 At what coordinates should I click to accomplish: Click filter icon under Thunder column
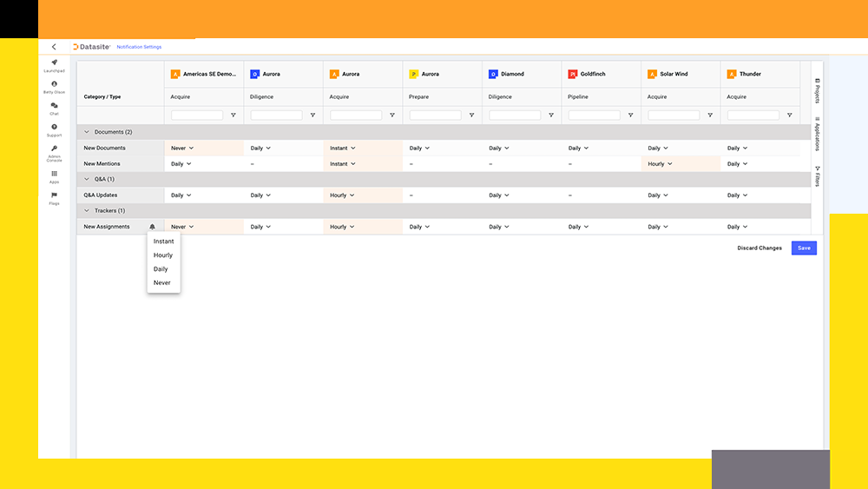(x=789, y=116)
